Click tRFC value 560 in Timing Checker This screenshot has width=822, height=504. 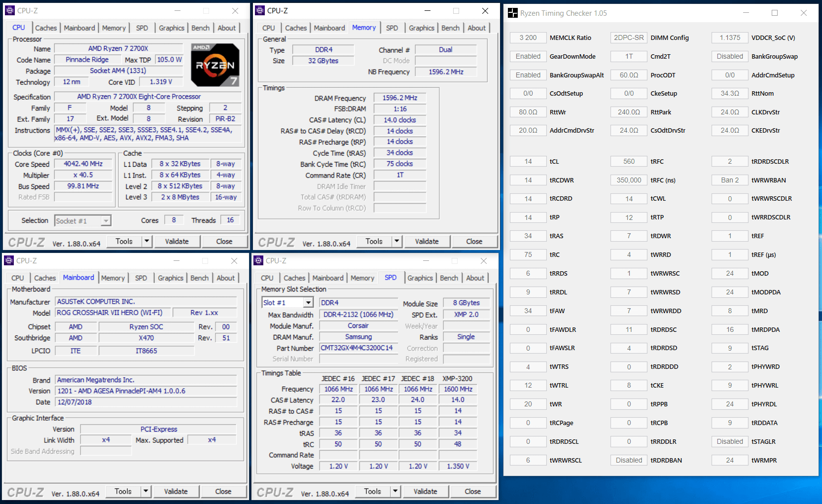coord(629,161)
